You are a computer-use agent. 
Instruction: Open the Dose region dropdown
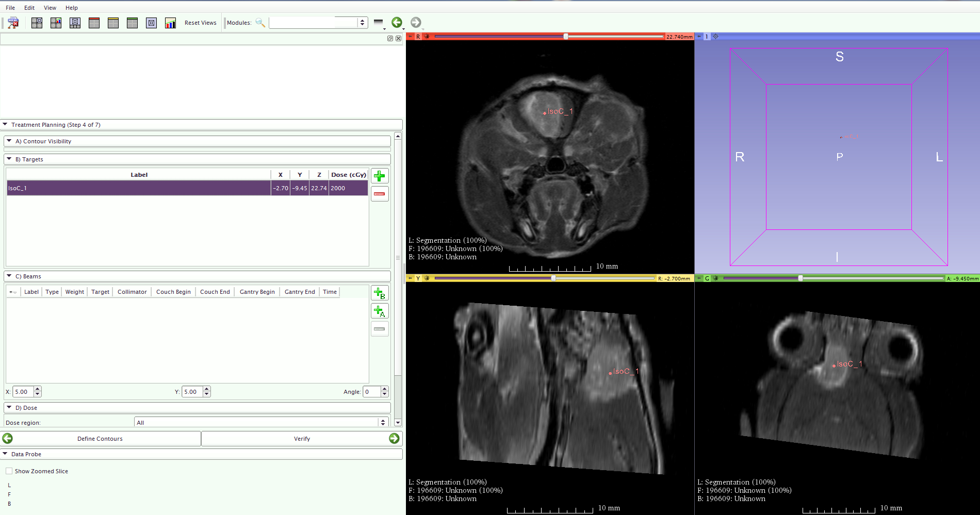(x=383, y=423)
